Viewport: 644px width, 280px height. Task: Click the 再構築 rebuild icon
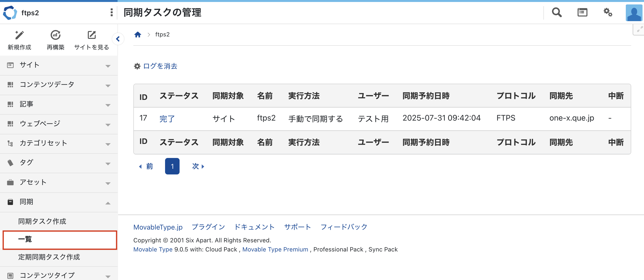55,35
